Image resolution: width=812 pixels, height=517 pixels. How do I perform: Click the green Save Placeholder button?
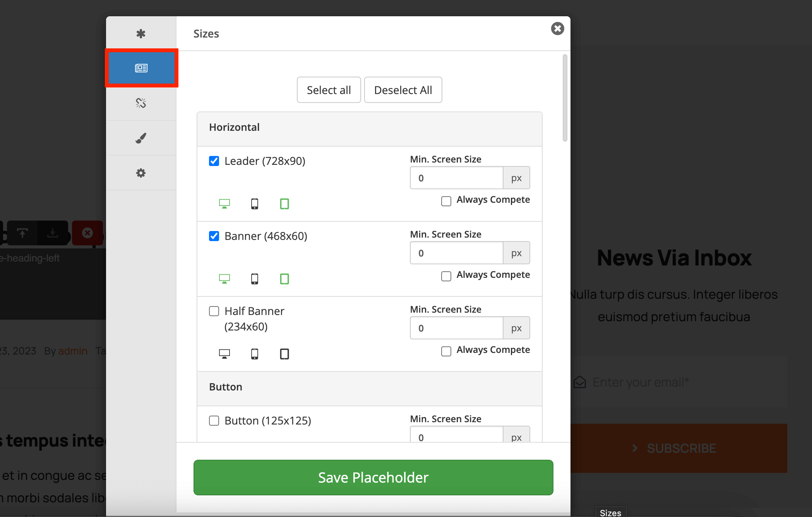(373, 478)
